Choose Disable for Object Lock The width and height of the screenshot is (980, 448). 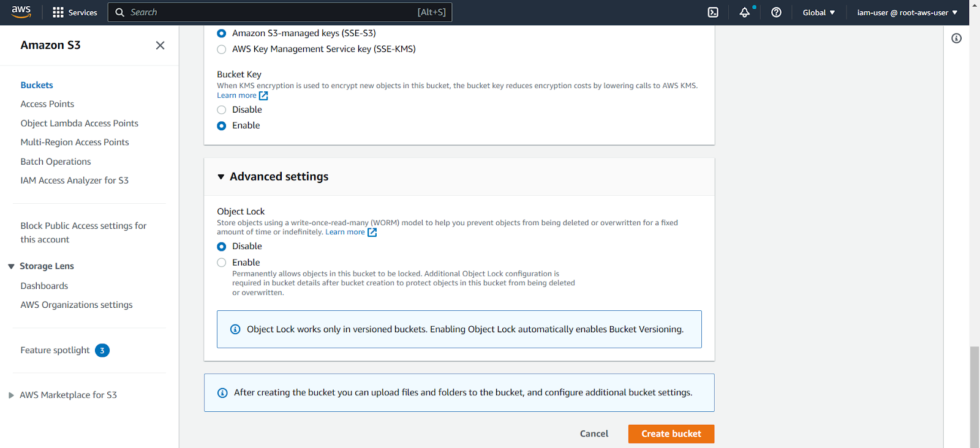click(222, 247)
